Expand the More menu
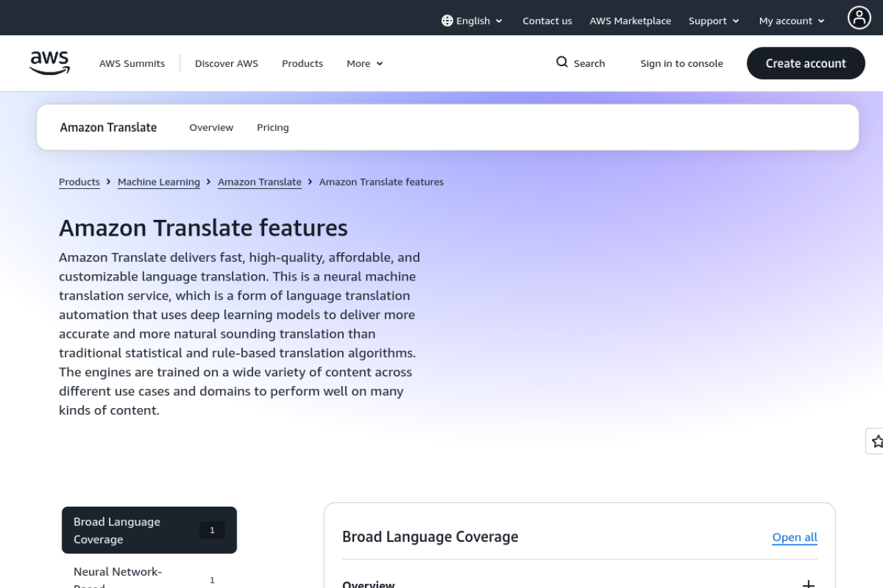 point(364,63)
